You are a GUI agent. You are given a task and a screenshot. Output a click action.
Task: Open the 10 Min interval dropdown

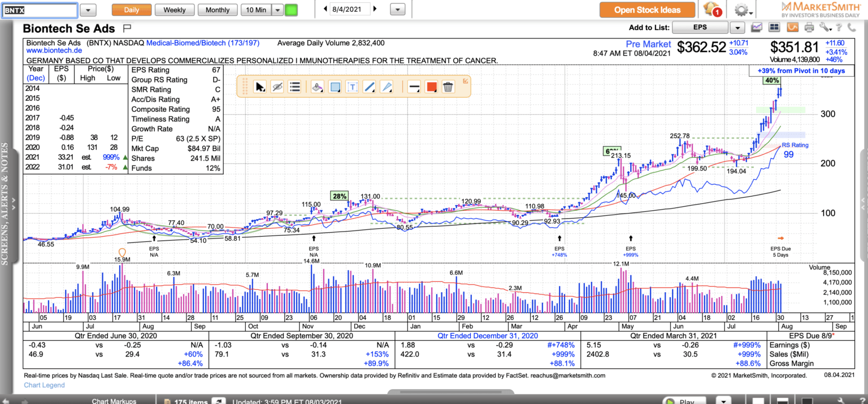pyautogui.click(x=277, y=10)
